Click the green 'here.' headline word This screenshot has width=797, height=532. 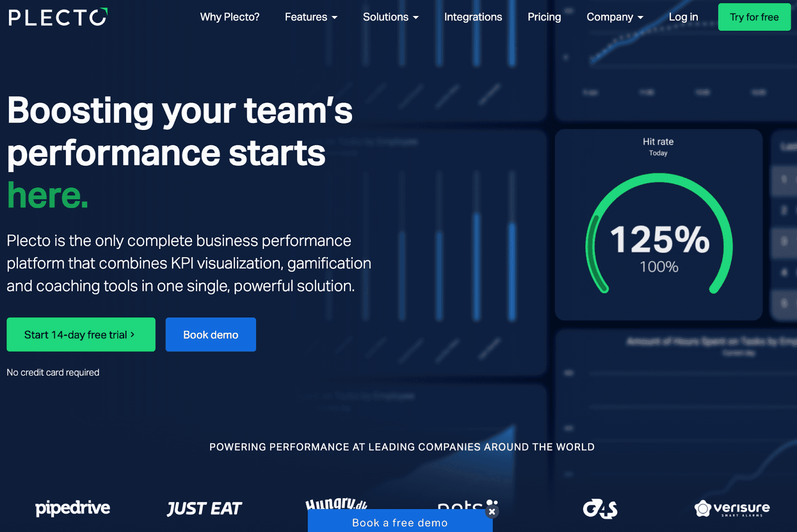pos(48,195)
